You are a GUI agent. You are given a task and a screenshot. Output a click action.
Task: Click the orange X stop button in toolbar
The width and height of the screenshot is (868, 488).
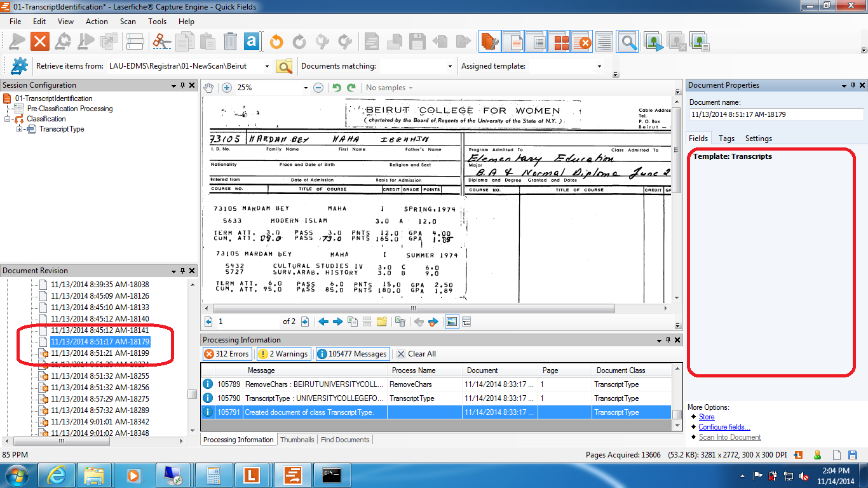(40, 42)
